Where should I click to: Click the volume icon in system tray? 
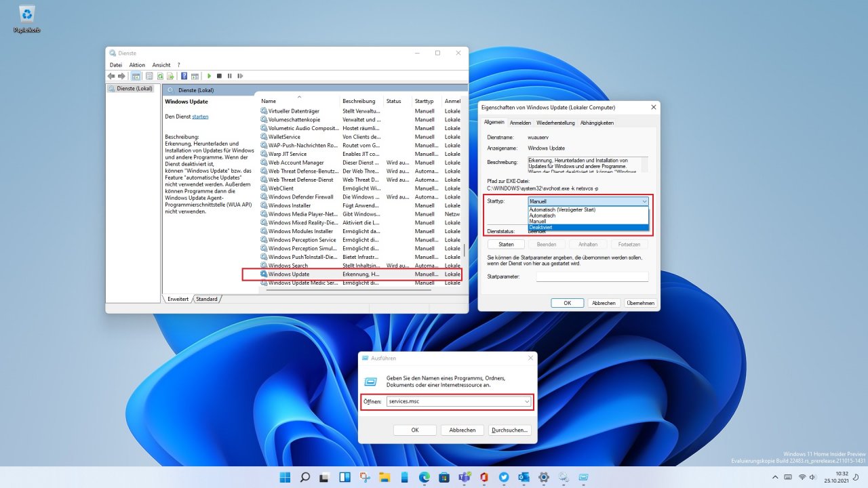(813, 477)
